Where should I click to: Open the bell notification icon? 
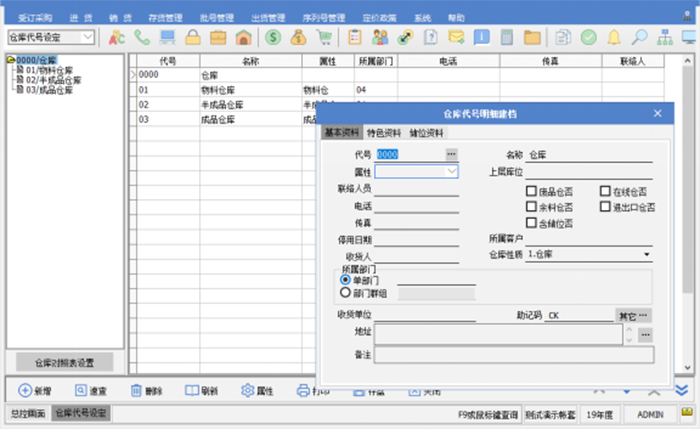point(614,37)
